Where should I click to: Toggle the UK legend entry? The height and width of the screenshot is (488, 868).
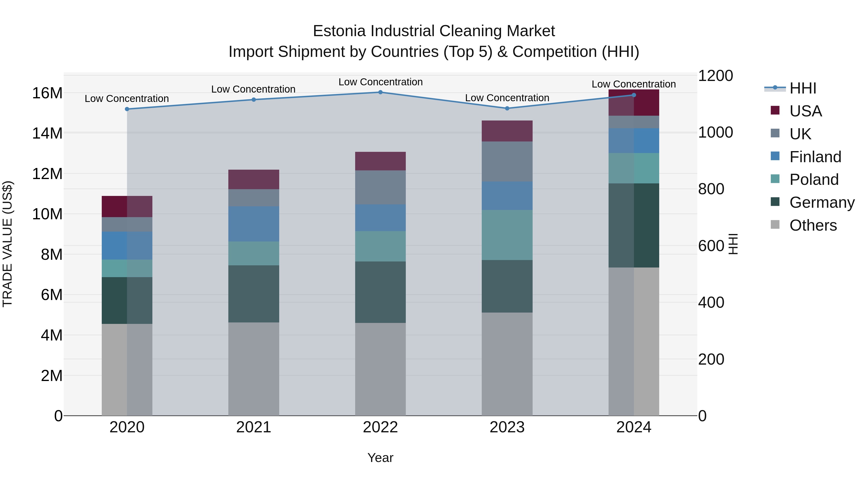[x=791, y=134]
